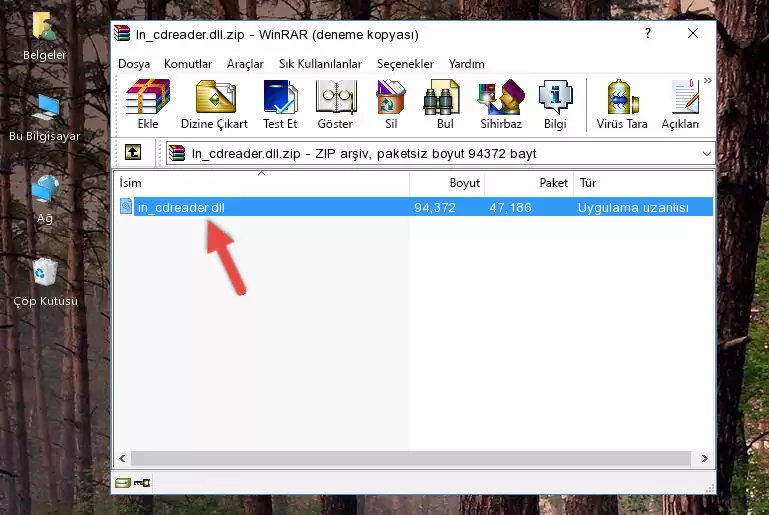Click the Ekle (Add) toolbar icon
The height and width of the screenshot is (515, 769).
pos(148,104)
